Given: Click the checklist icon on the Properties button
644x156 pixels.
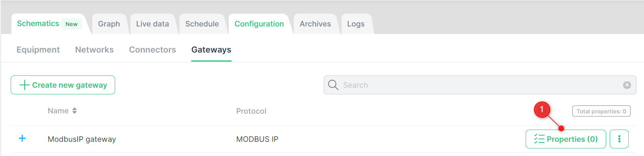Looking at the screenshot, I should pyautogui.click(x=539, y=139).
